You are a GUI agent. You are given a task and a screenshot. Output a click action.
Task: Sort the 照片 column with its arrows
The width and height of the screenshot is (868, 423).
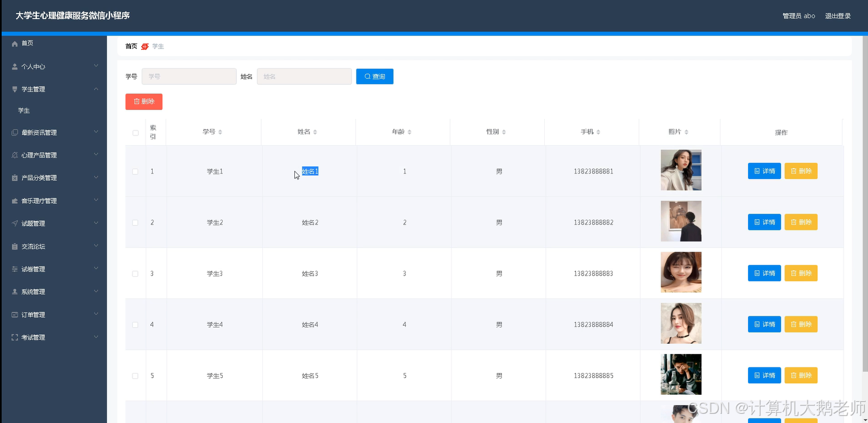(x=687, y=132)
